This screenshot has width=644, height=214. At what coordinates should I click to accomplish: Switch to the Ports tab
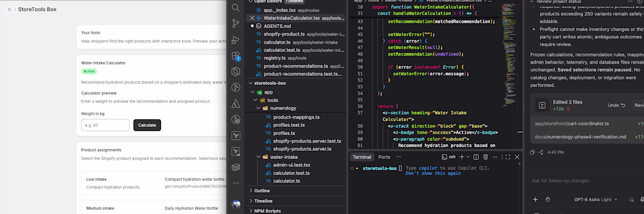tap(384, 157)
